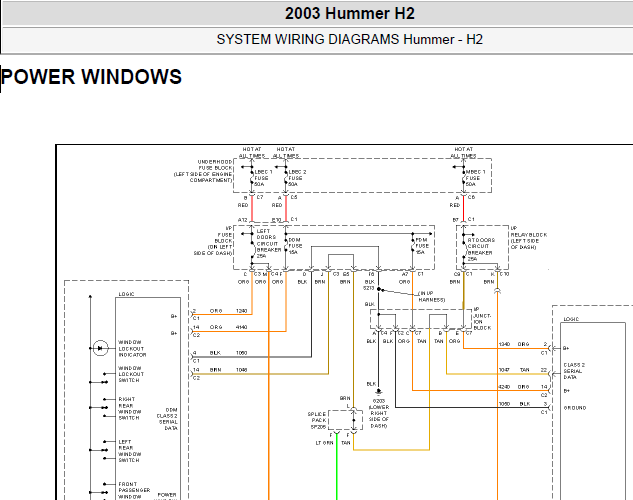This screenshot has width=633, height=500.
Task: Click circuit number "1240" on ORG wire
Action: [241, 311]
